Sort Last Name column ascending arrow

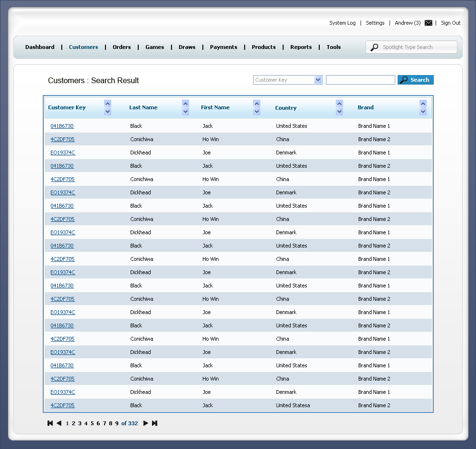pyautogui.click(x=185, y=104)
